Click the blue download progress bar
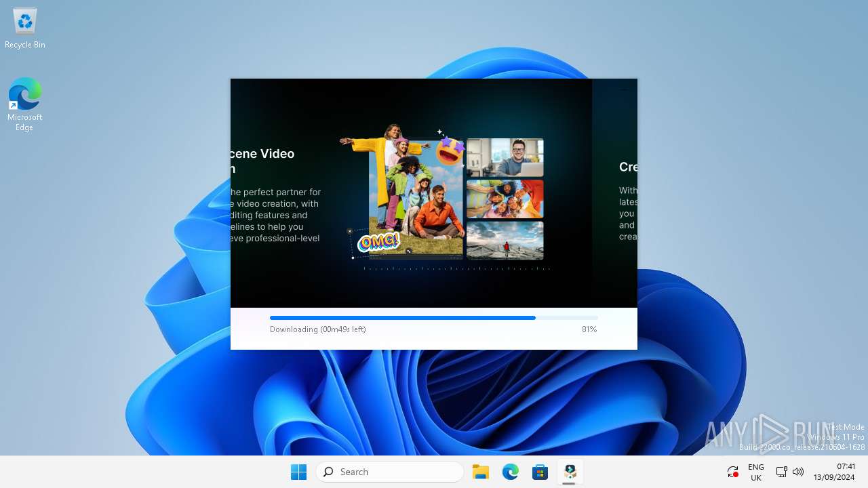868x488 pixels. click(x=434, y=318)
